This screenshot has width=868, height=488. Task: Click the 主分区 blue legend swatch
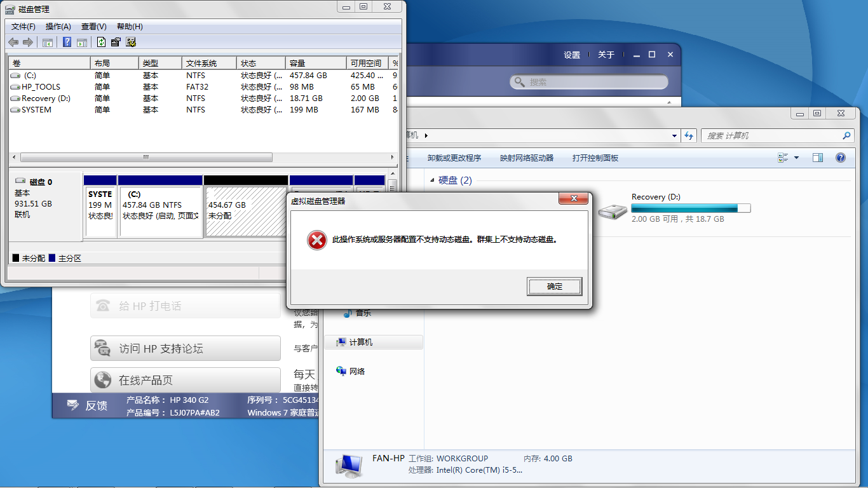52,258
